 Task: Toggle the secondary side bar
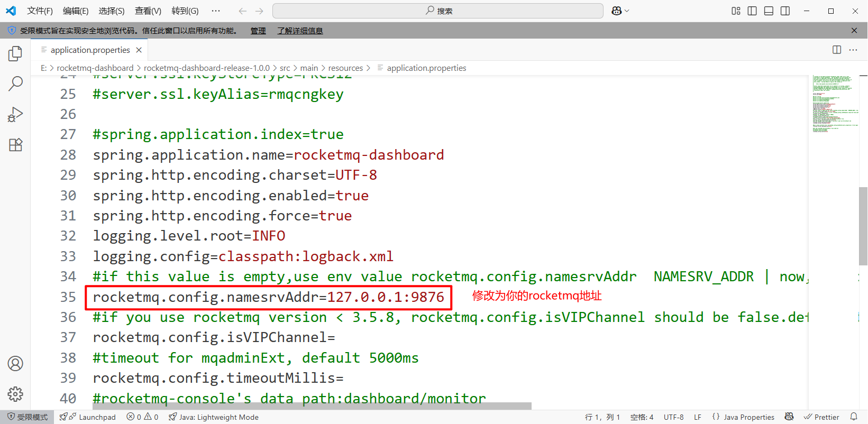[785, 11]
